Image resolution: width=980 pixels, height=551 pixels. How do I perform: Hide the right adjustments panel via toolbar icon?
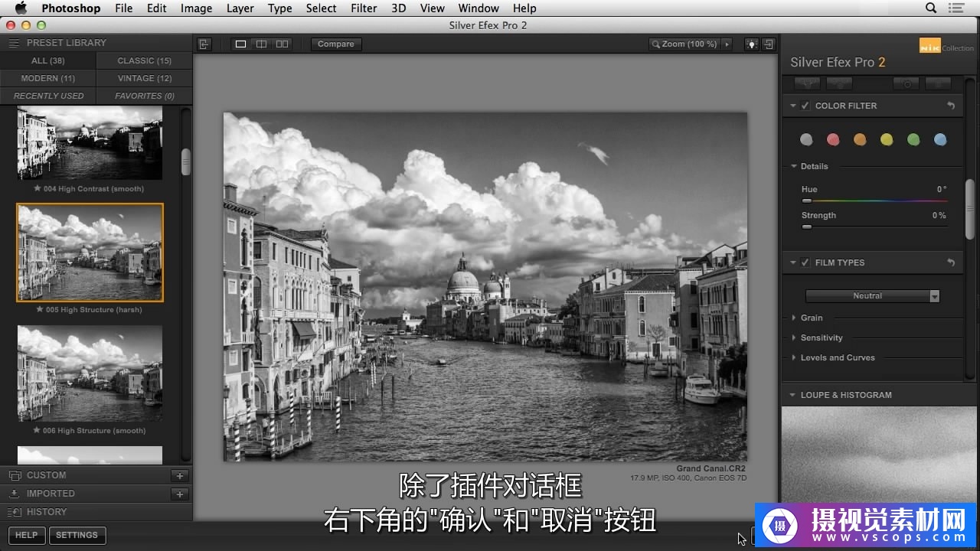pyautogui.click(x=769, y=44)
